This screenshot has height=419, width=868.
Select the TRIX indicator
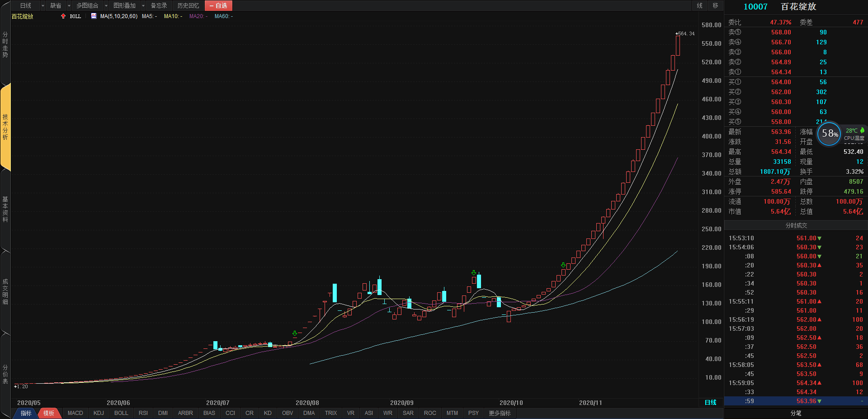pos(331,413)
